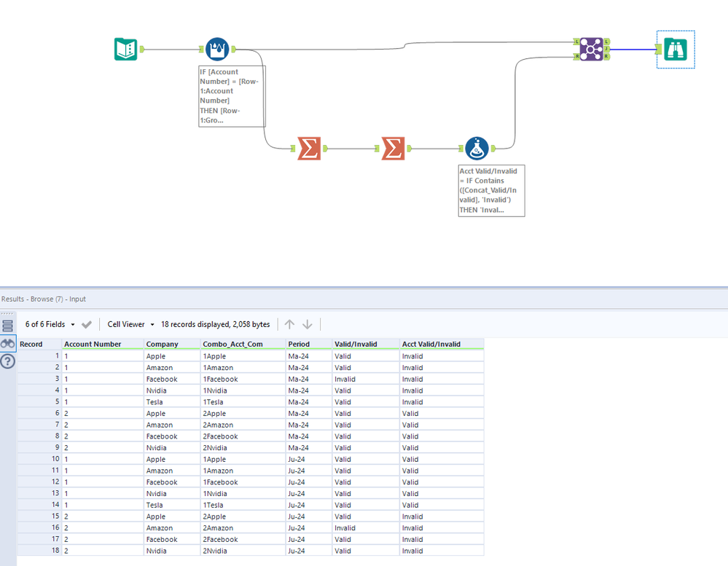Select row 3 Invalid cell in Valid/Invalid
Viewport: 728px width, 566px height.
(366, 379)
